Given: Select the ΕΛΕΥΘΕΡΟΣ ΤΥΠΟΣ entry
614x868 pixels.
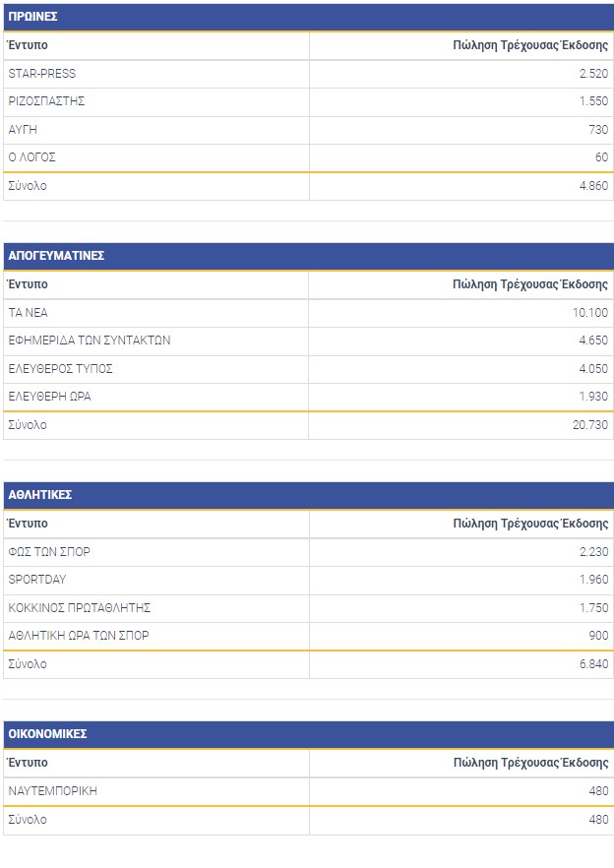Looking at the screenshot, I should 60,369.
